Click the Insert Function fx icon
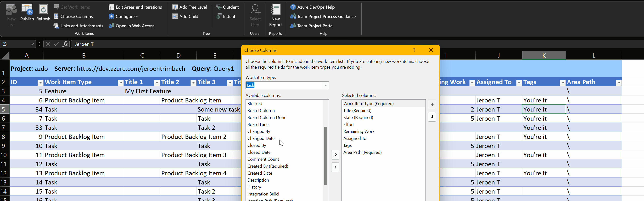 [65, 44]
